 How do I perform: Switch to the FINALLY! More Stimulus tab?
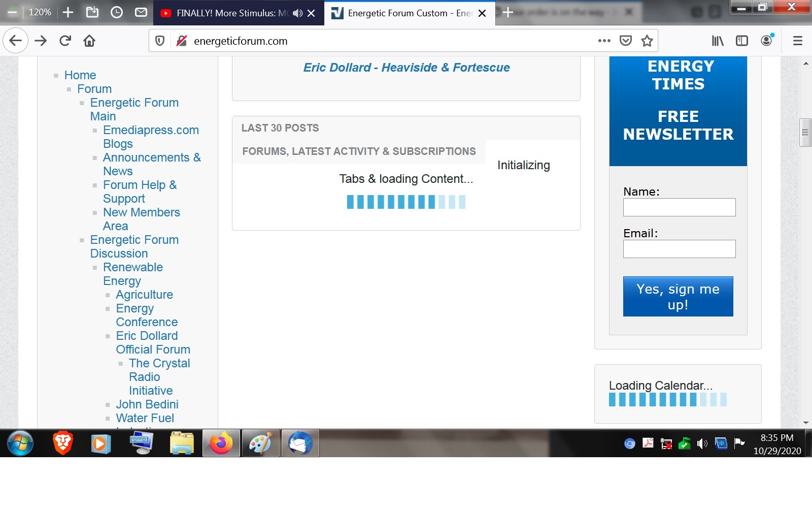[231, 13]
